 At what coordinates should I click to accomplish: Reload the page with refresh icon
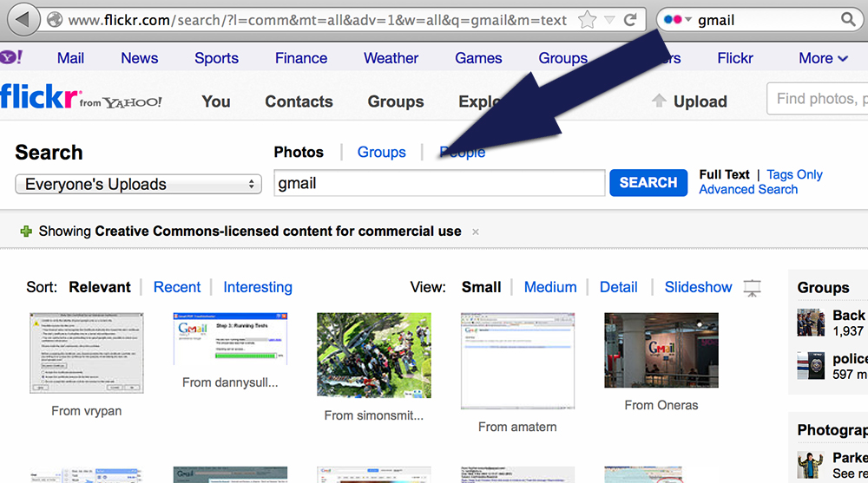pos(630,21)
